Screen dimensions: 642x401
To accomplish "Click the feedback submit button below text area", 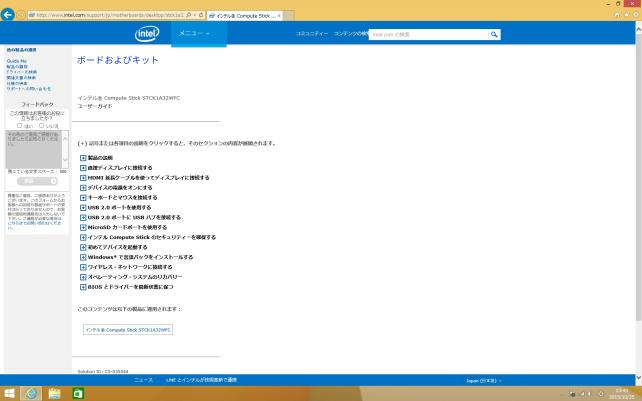I will coord(37,181).
